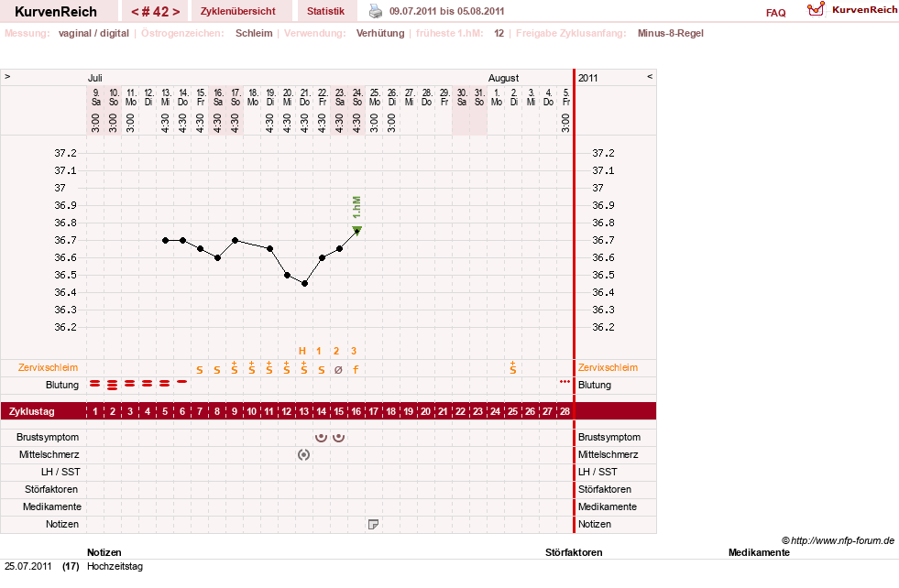Click the 'Hochzeitstag' note entry
The width and height of the screenshot is (899, 588).
pyautogui.click(x=115, y=566)
